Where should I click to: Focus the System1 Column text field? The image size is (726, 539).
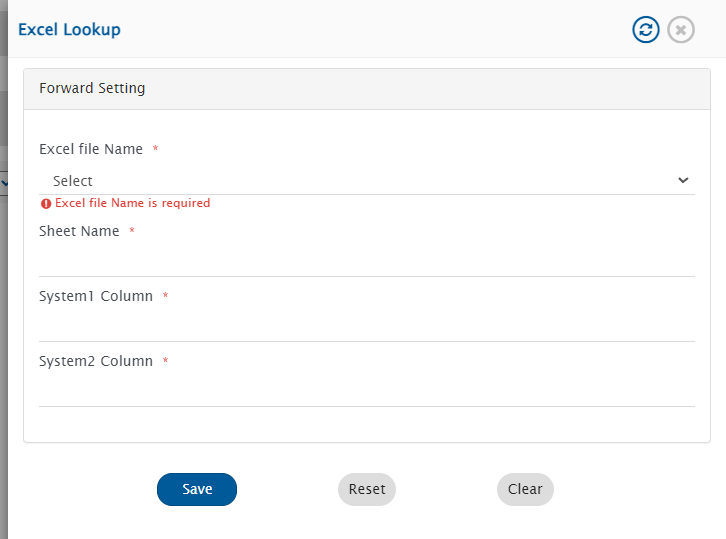point(366,326)
